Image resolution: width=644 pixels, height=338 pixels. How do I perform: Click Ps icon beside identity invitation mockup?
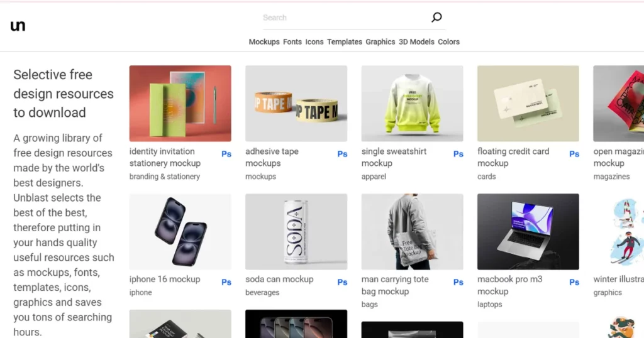tap(226, 154)
